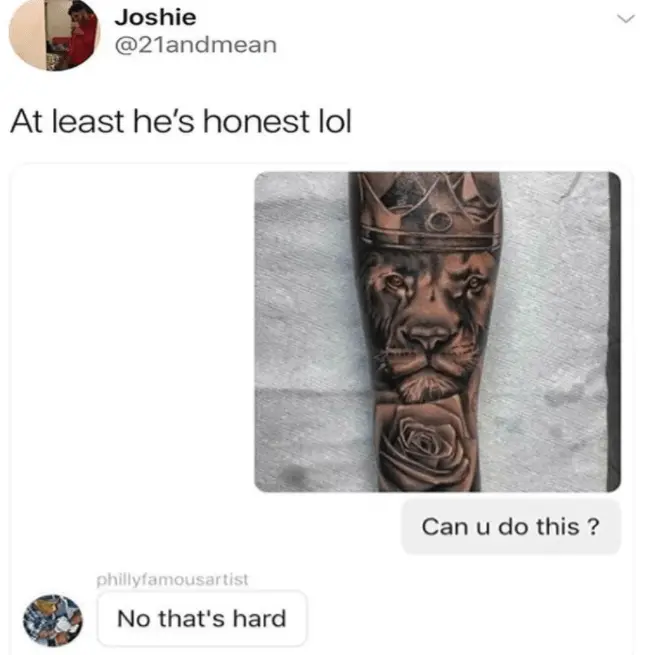Tap the "Can u do this ?" message bubble
The width and height of the screenshot is (650, 655).
coord(510,526)
